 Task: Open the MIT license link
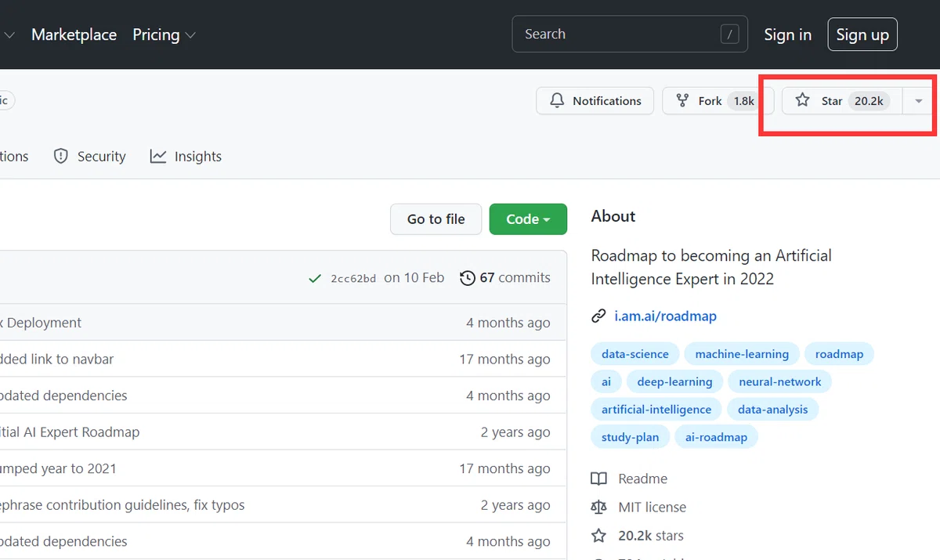[x=638, y=508]
